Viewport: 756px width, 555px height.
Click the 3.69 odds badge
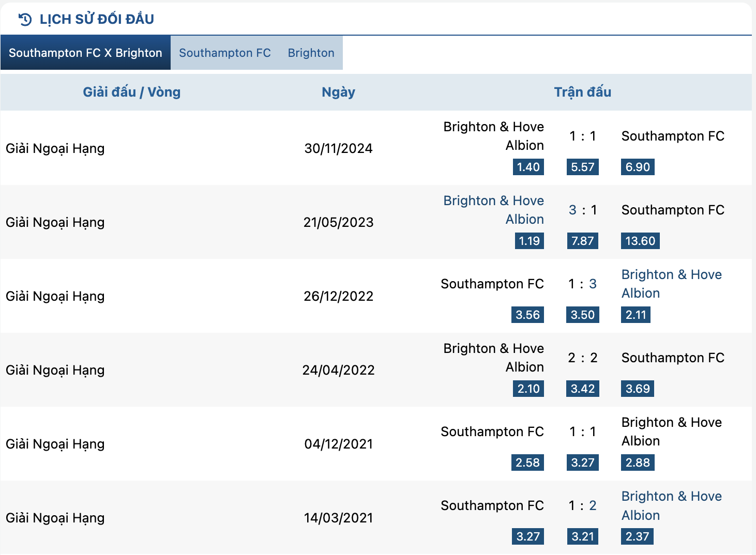638,389
